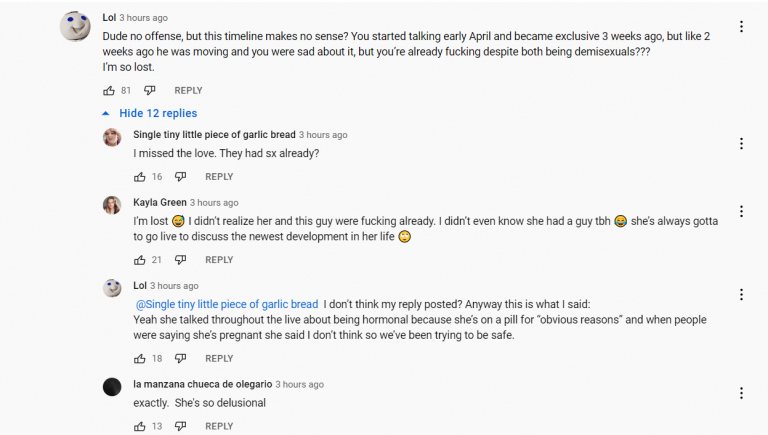Thumbs up Kayla Green's reply with 21 likes
This screenshot has height=435, width=768.
tap(140, 260)
